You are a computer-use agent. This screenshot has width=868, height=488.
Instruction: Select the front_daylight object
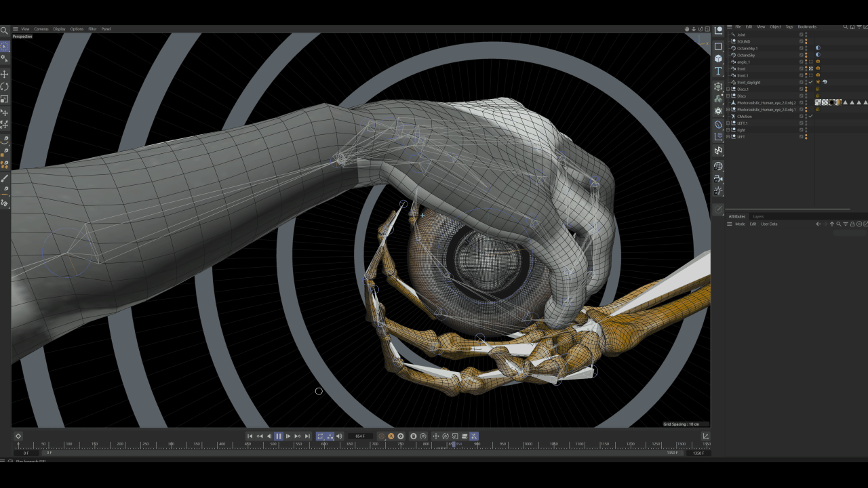click(x=749, y=82)
